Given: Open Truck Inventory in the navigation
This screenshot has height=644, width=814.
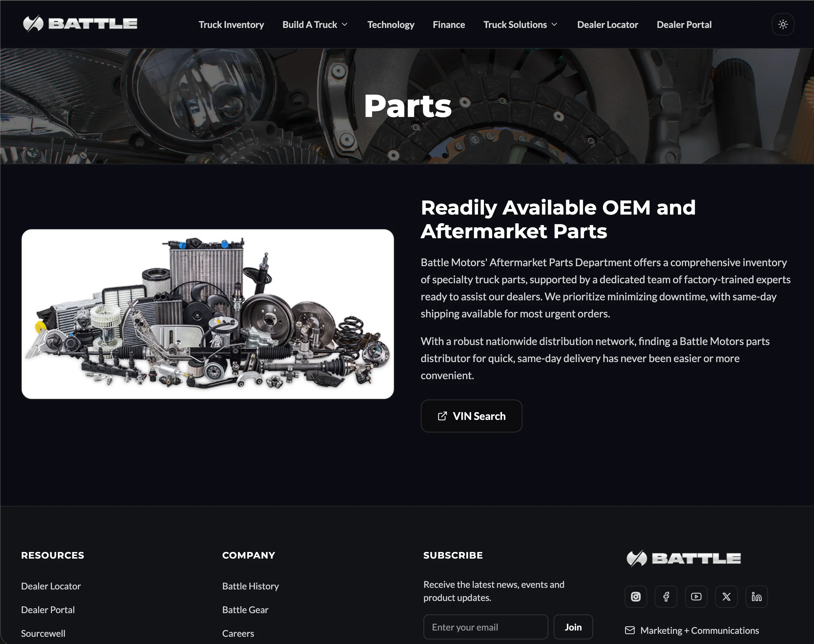Looking at the screenshot, I should tap(231, 25).
